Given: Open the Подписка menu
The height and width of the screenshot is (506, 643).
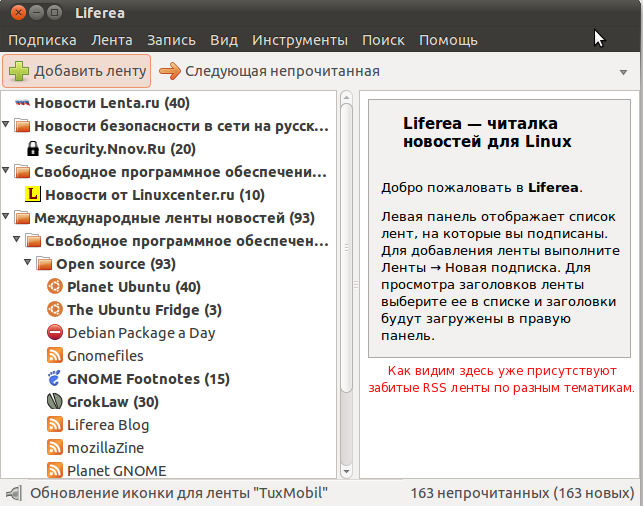Looking at the screenshot, I should (42, 40).
